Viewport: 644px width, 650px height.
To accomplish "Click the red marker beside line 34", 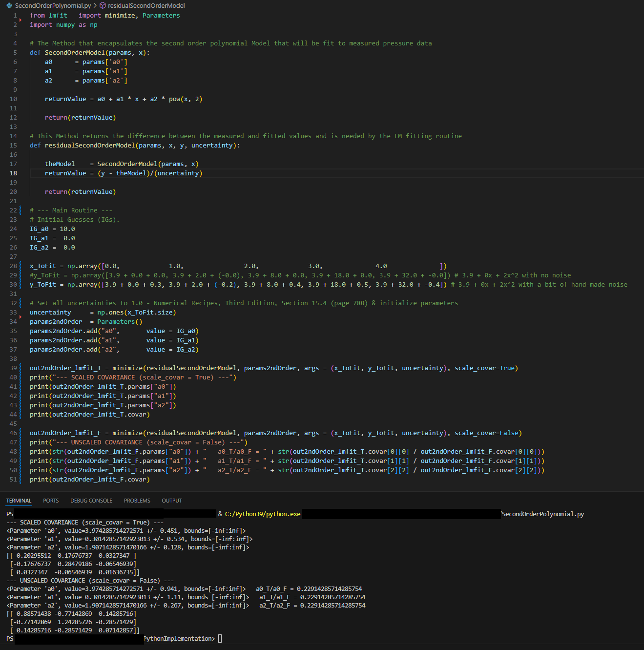I will click(21, 316).
